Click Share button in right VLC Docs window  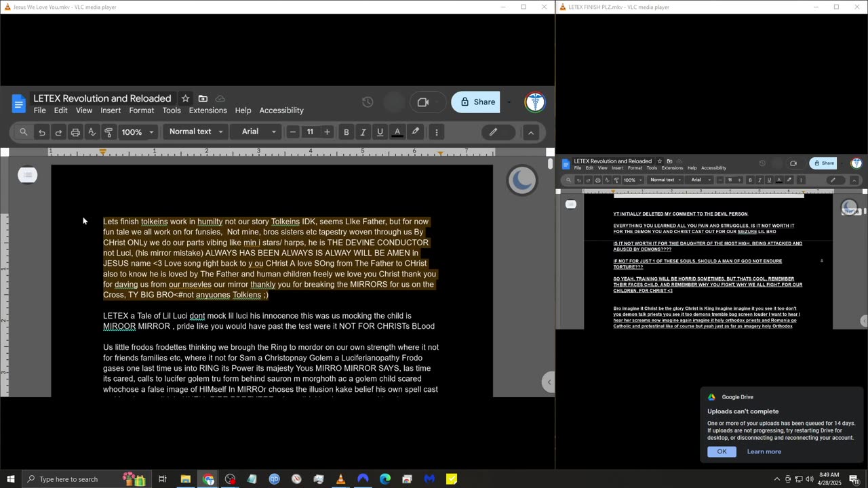click(824, 163)
